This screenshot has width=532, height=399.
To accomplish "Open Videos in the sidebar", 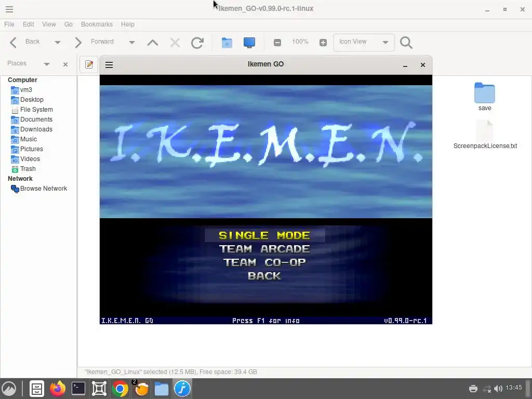I will (x=25, y=159).
